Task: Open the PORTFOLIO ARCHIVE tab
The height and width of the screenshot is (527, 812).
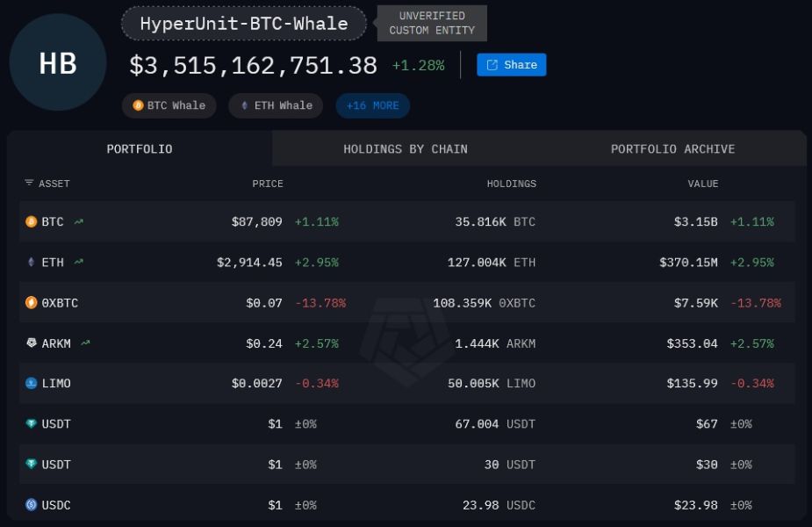Action: 672,148
